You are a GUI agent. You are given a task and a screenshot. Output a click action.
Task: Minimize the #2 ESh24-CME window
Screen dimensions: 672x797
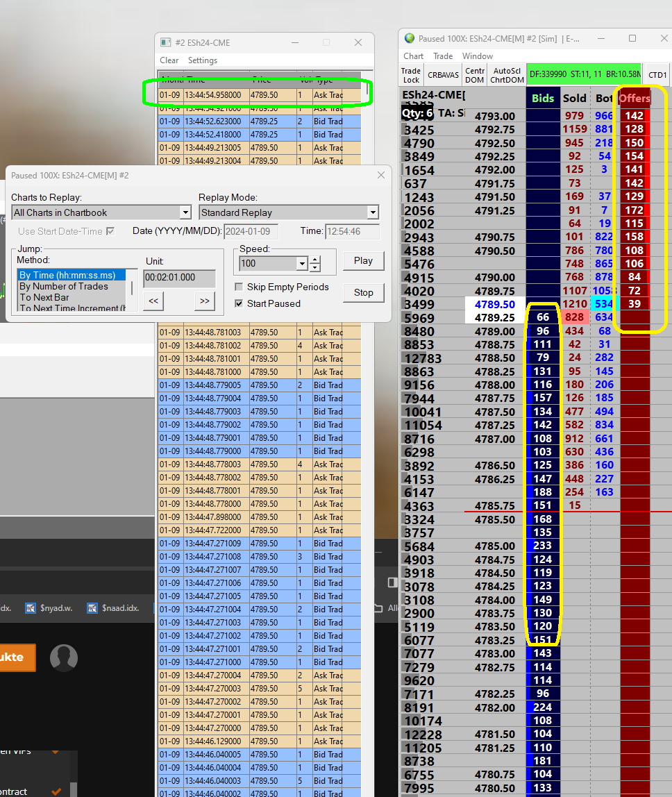[x=295, y=43]
